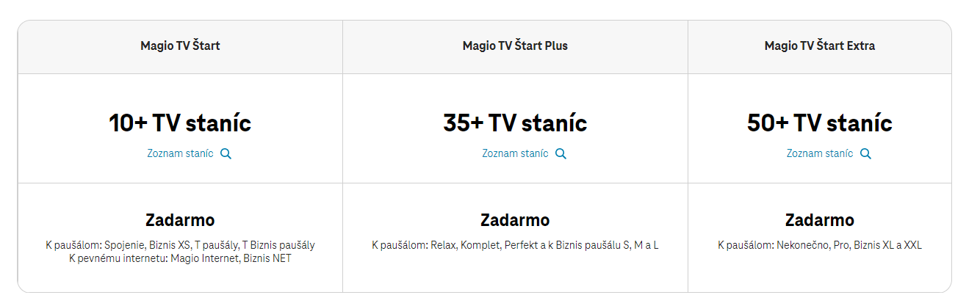This screenshot has width=980, height=306.
Task: Click the magnifier icon under 10+ TV staníc
Action: pyautogui.click(x=226, y=154)
